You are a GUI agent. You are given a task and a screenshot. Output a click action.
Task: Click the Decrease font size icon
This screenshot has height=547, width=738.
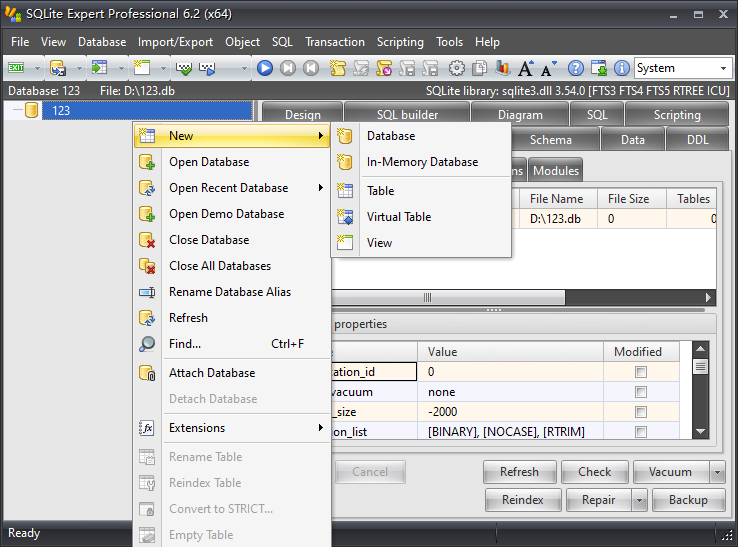pos(549,68)
